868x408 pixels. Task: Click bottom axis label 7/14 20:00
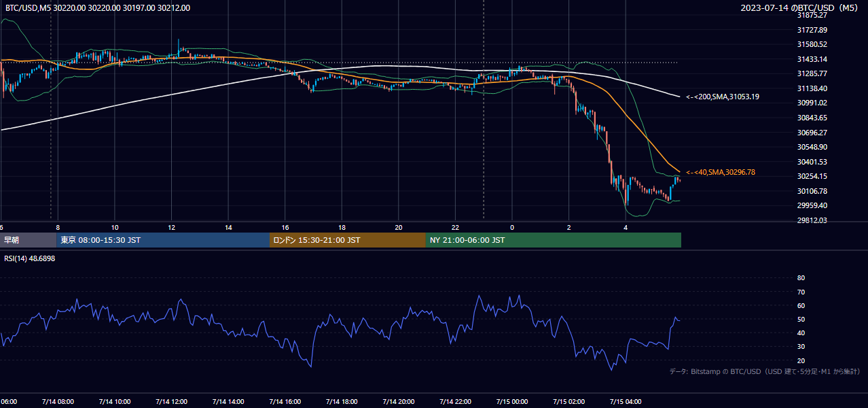click(x=398, y=402)
